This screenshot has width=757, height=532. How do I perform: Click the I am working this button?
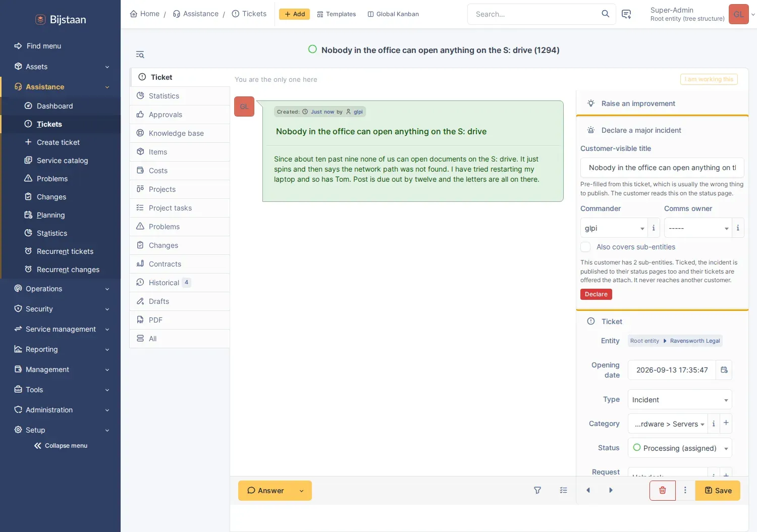pos(709,79)
